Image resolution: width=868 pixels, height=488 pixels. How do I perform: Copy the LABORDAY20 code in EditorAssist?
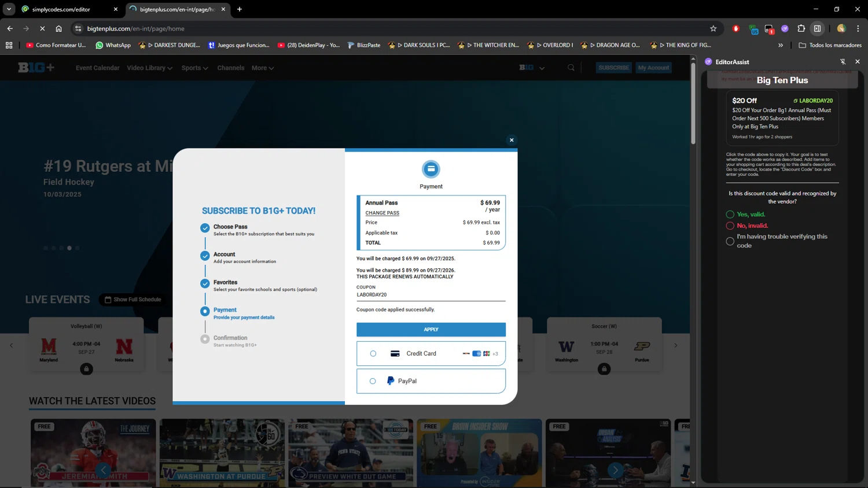click(x=812, y=101)
